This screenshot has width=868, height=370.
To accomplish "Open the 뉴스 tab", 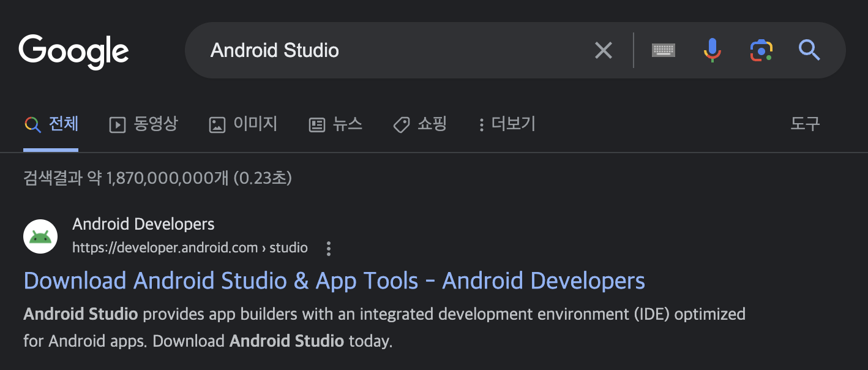I will [335, 124].
